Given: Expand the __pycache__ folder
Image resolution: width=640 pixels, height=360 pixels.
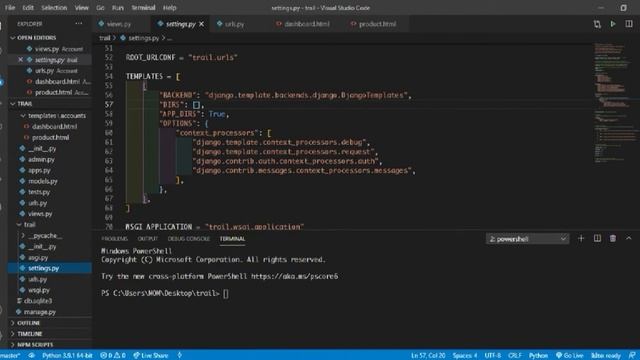Looking at the screenshot, I should click(45, 236).
